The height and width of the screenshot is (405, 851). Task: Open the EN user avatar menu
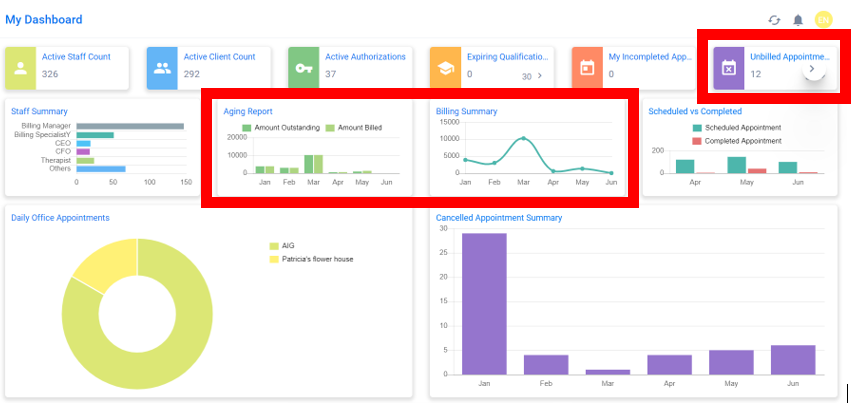[x=823, y=20]
